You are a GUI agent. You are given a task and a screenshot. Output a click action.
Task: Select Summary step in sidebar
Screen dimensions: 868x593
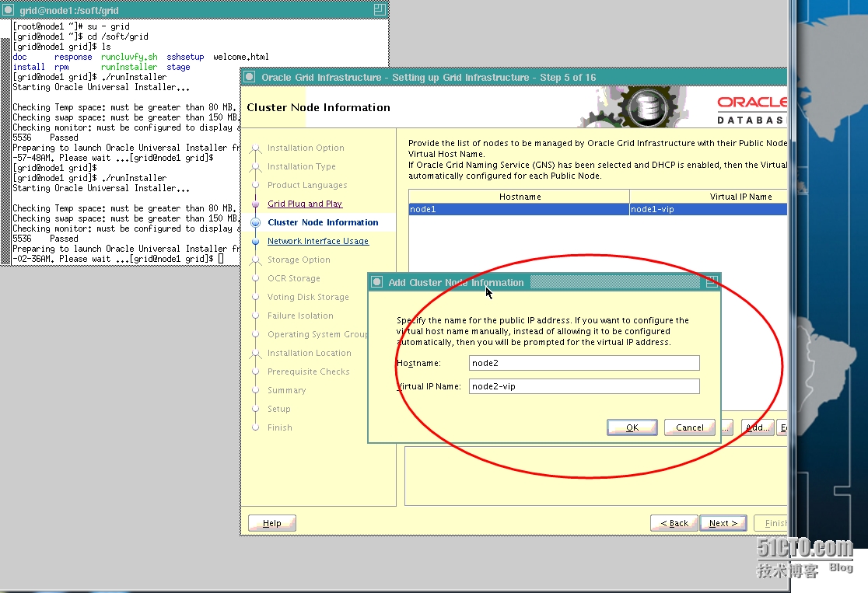click(286, 390)
